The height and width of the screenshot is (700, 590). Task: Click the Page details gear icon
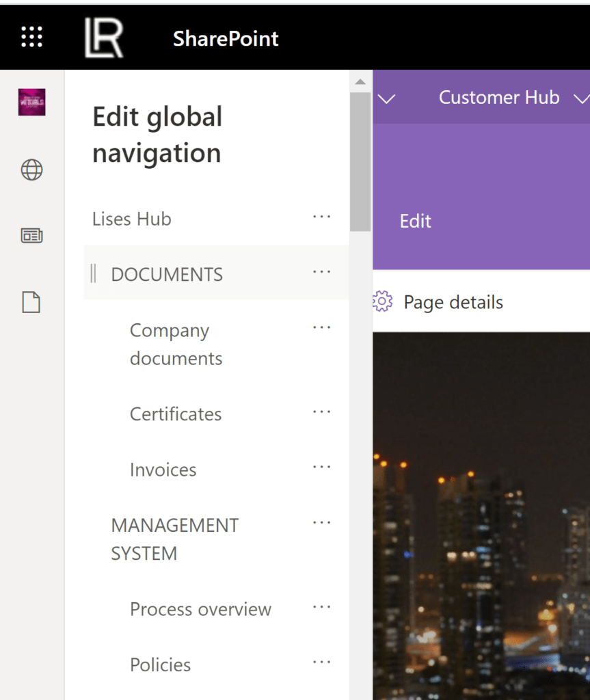pyautogui.click(x=383, y=301)
